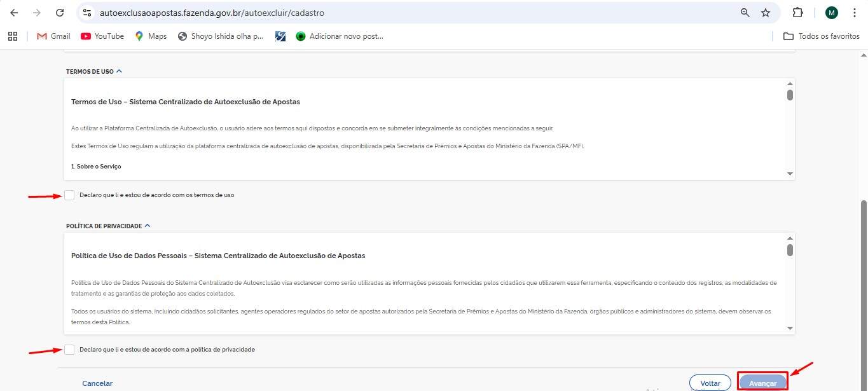Check the terms of use agreement checkbox

(70, 195)
